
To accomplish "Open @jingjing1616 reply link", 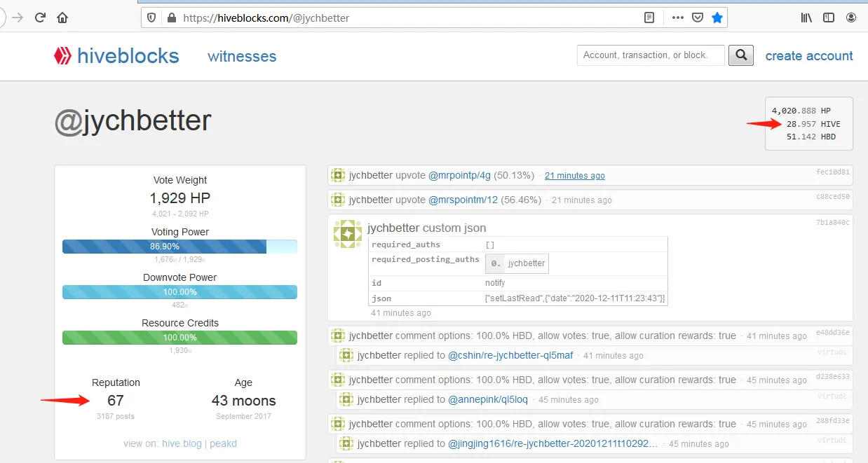I will pyautogui.click(x=553, y=443).
